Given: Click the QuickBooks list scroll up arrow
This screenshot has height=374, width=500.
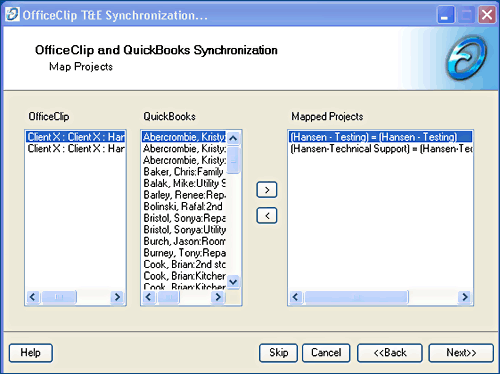Looking at the screenshot, I should [x=233, y=138].
